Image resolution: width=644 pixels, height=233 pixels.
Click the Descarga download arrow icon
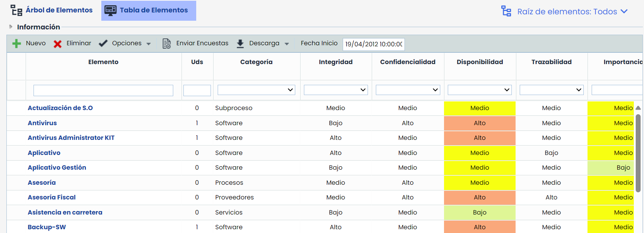point(240,44)
